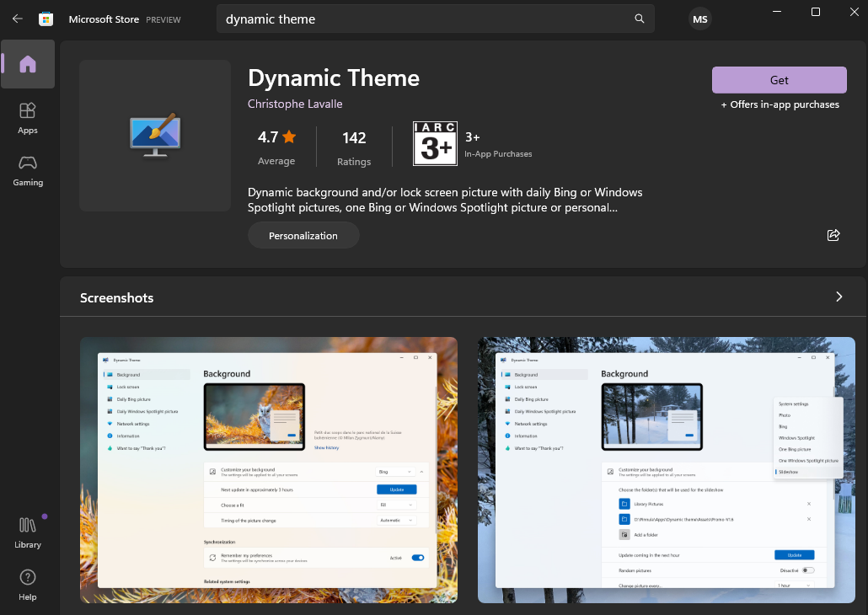This screenshot has width=868, height=615.
Task: Open the second snowy slideshow screenshot
Action: (x=666, y=469)
